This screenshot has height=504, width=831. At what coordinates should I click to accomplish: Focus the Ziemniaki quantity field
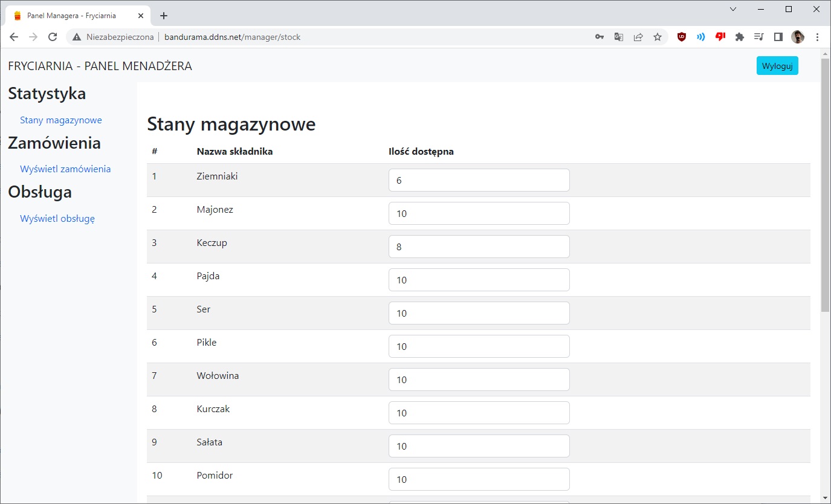tap(479, 180)
